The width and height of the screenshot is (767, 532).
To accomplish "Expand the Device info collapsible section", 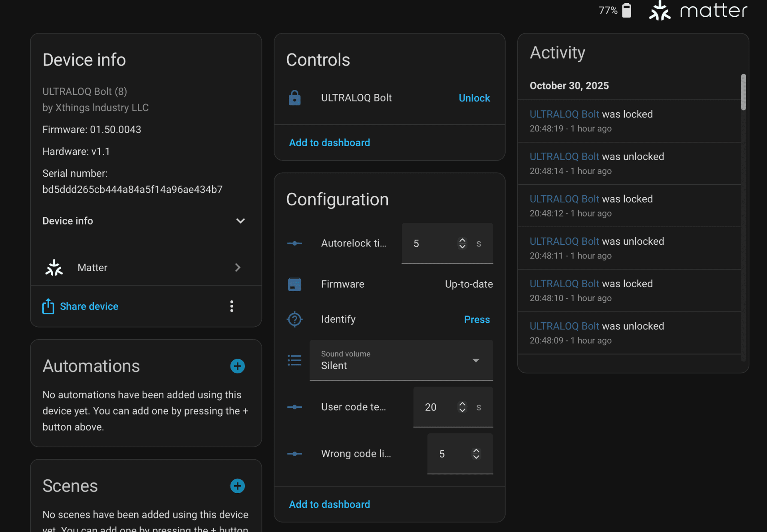I will click(240, 221).
